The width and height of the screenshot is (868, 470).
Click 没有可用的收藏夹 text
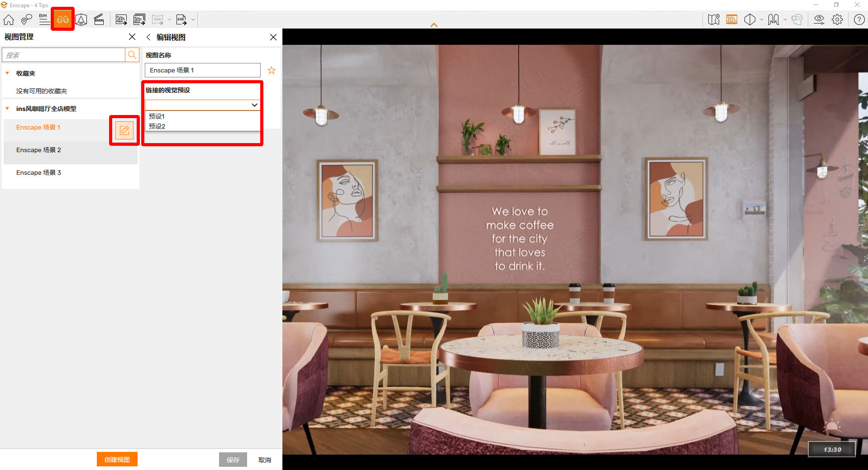pyautogui.click(x=42, y=91)
